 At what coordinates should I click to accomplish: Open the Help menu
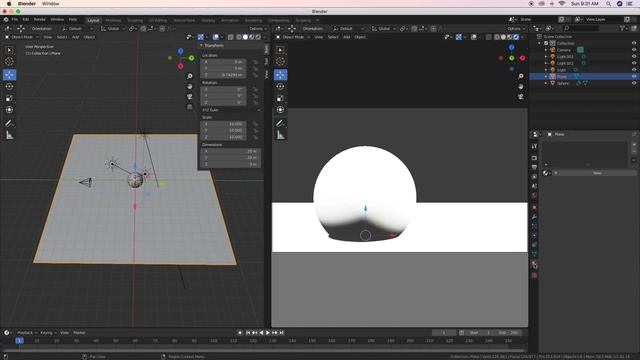click(73, 20)
